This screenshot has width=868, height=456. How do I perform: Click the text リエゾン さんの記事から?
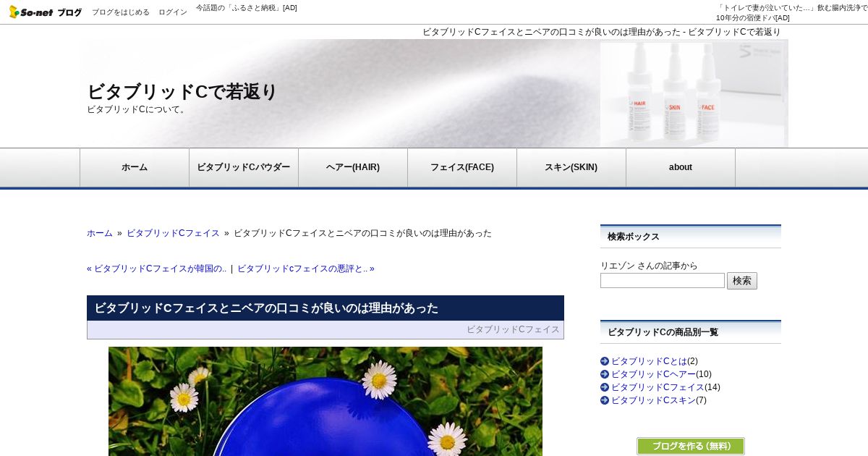649,266
